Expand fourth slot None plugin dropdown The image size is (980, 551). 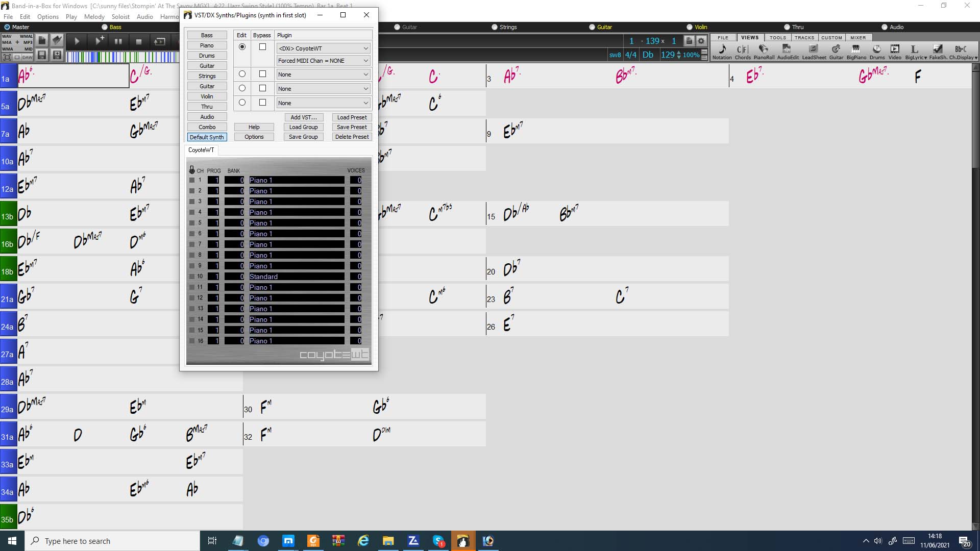pyautogui.click(x=323, y=103)
